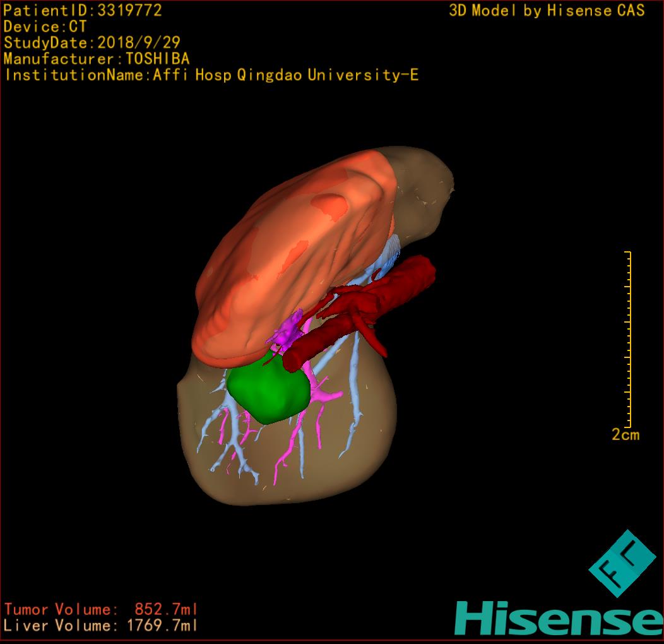Select the green gallbladder structure
Image resolution: width=664 pixels, height=644 pixels.
point(268,392)
